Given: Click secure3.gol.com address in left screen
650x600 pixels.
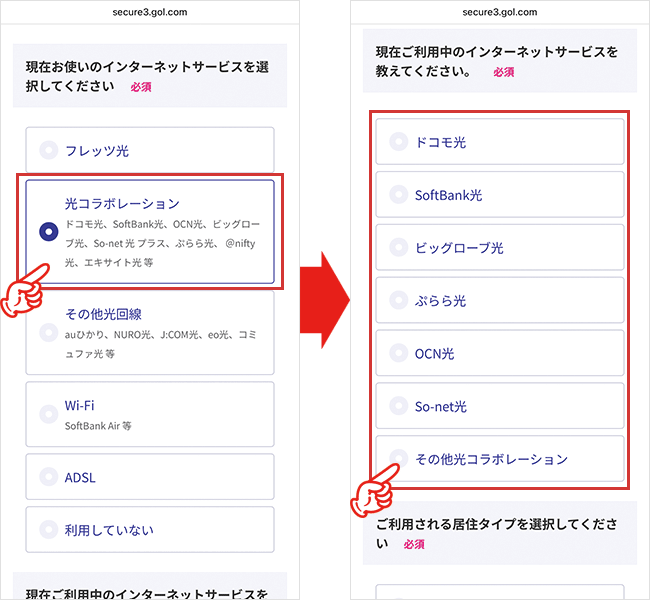Looking at the screenshot, I should [x=150, y=12].
